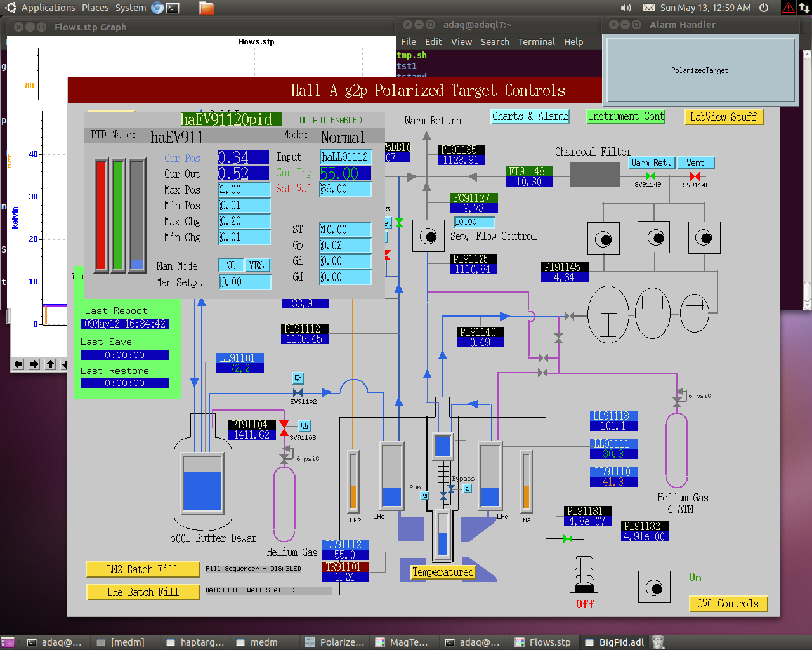Click the left arrow in Flows.stp Graph
This screenshot has width=812, height=650.
click(18, 364)
